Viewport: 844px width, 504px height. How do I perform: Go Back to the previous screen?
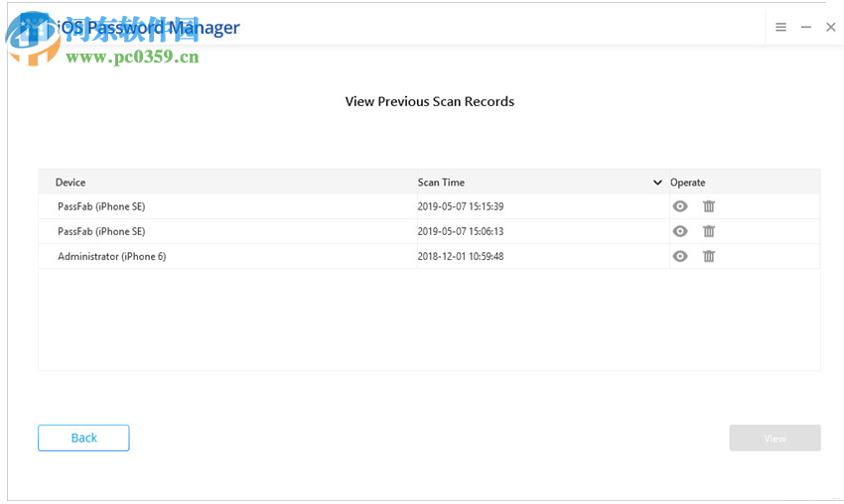[83, 438]
